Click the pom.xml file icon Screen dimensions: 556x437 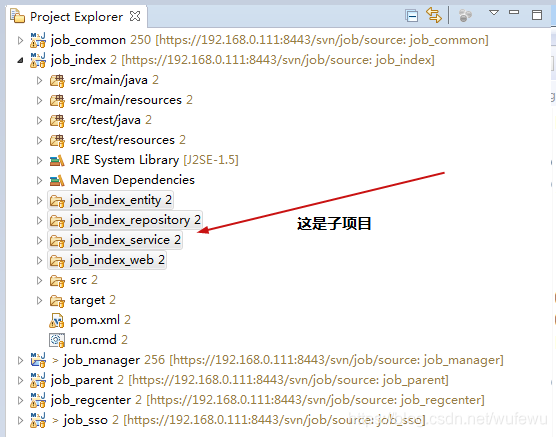tap(57, 321)
